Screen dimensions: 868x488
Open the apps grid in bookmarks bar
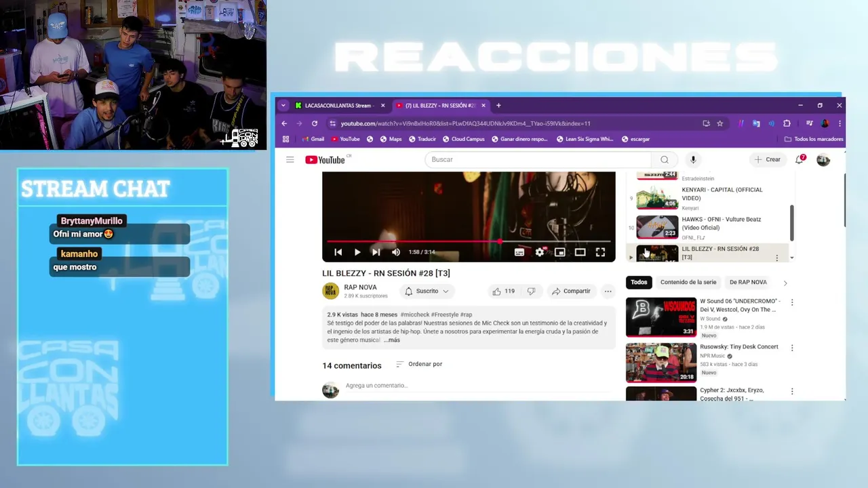click(285, 139)
